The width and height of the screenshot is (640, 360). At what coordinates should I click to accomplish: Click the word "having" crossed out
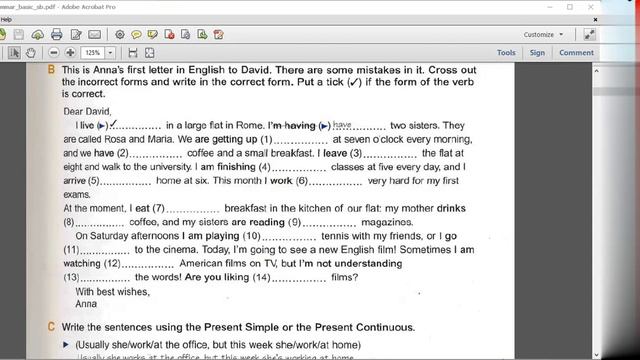[300, 126]
